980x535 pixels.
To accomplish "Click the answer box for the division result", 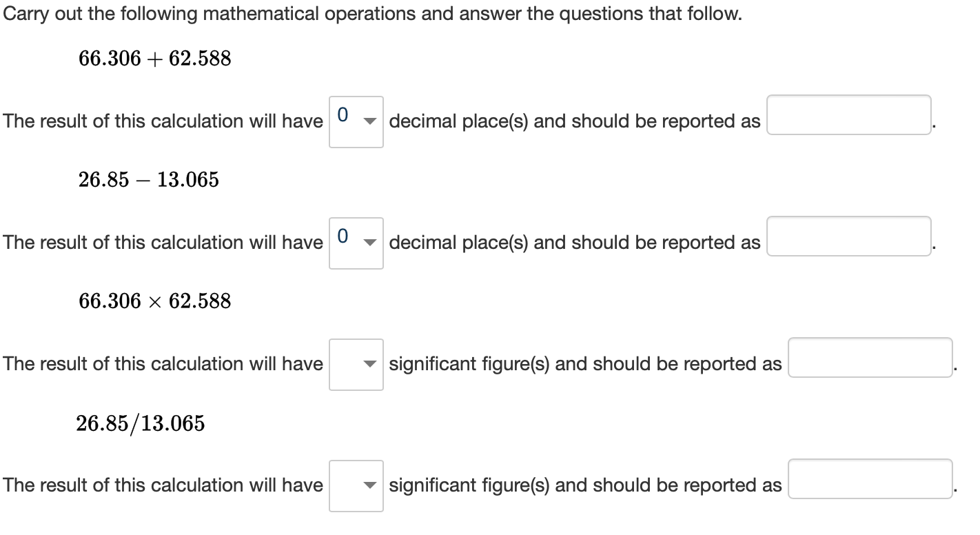I will (870, 480).
